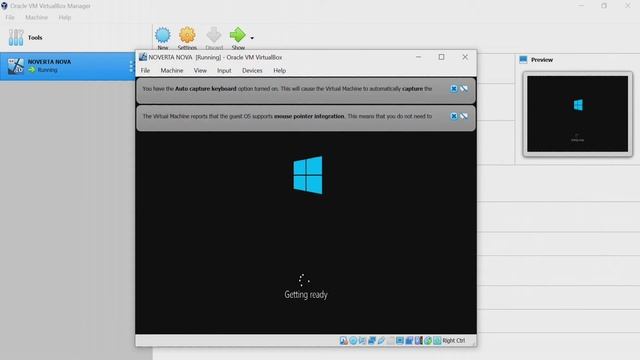Open the View menu in the VM window

click(200, 70)
